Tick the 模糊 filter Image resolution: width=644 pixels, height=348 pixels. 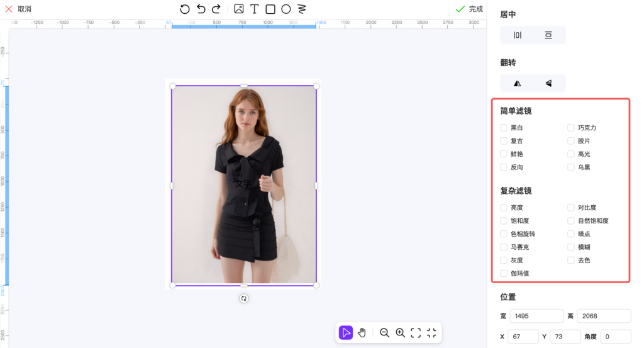coord(571,247)
